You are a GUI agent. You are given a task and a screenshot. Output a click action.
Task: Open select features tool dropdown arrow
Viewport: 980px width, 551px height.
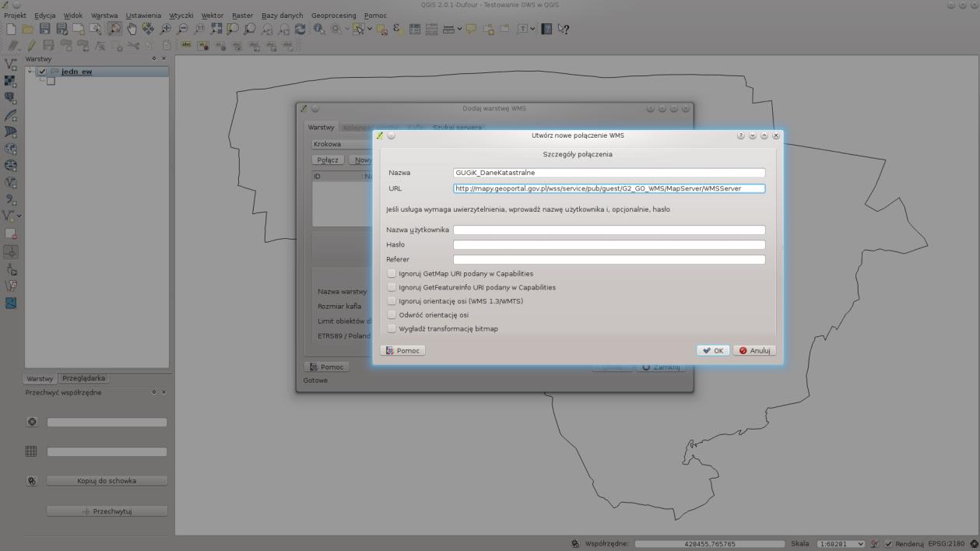pyautogui.click(x=369, y=30)
